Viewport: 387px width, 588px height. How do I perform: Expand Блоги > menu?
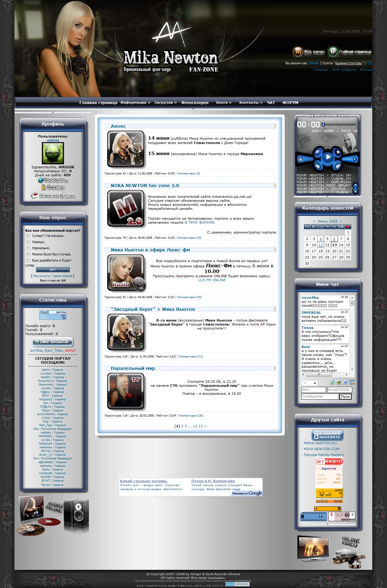tap(224, 102)
